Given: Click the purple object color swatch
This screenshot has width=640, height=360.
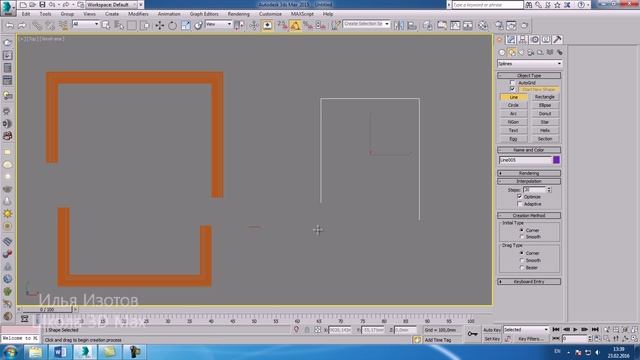Looking at the screenshot, I should (x=556, y=160).
